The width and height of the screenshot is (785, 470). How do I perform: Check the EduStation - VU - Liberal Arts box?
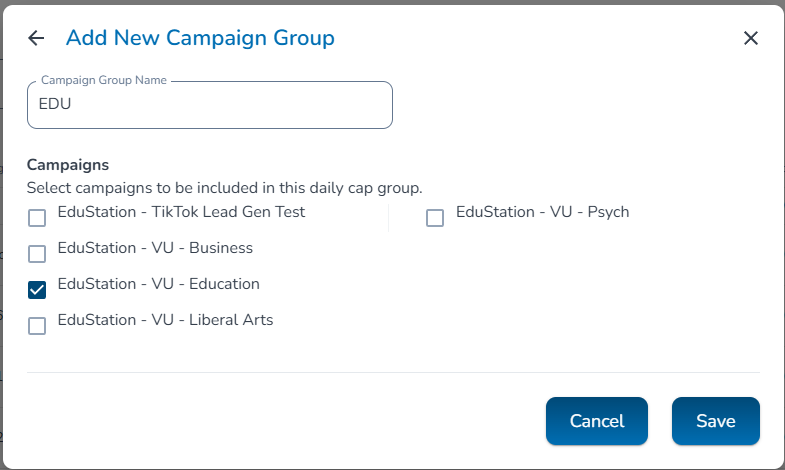[x=37, y=326]
